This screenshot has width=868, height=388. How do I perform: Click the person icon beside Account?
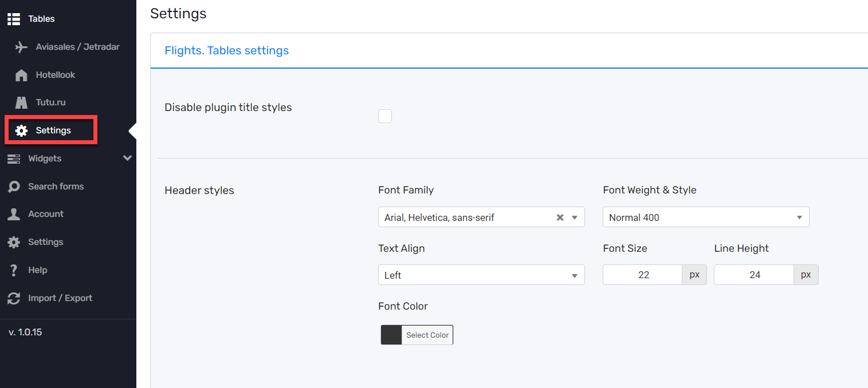click(14, 214)
